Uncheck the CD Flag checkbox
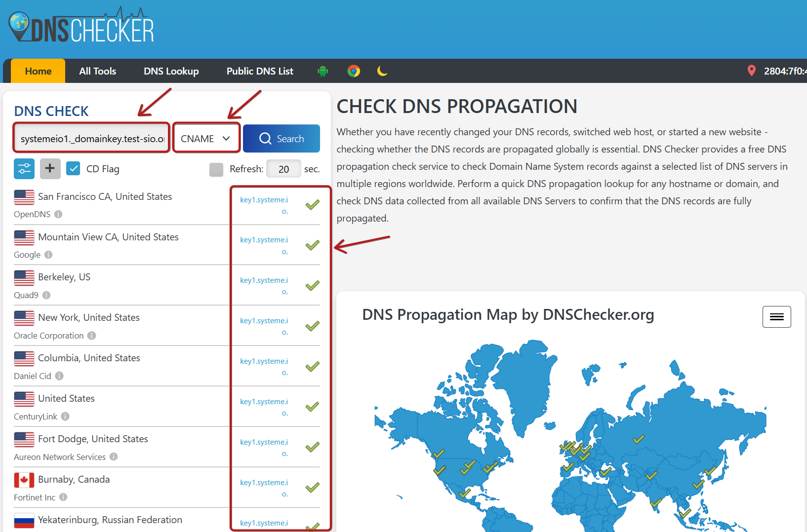Viewport: 807px width, 532px height. pos(73,169)
